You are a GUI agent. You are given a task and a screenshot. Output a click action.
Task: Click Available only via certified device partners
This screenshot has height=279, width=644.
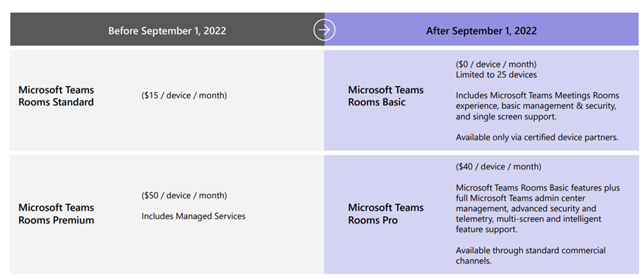[x=537, y=138]
